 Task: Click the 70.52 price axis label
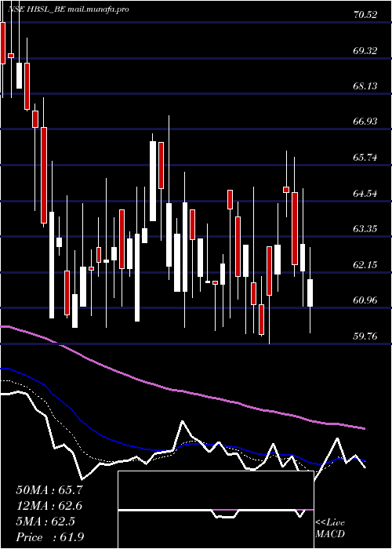point(365,15)
